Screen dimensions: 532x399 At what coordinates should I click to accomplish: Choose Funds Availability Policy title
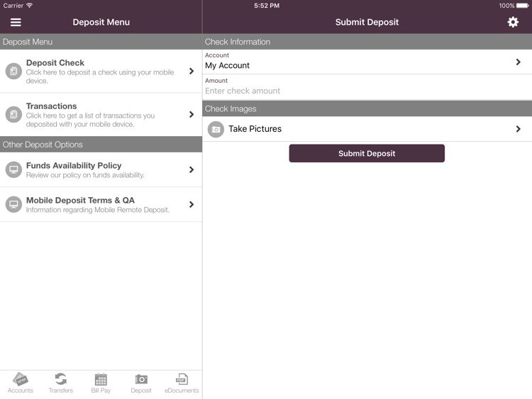(74, 165)
